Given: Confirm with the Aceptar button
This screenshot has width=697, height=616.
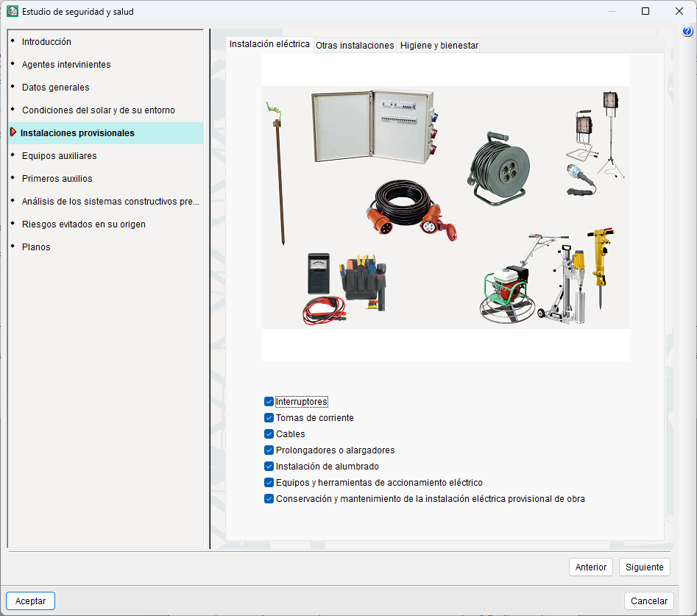Looking at the screenshot, I should 30,601.
